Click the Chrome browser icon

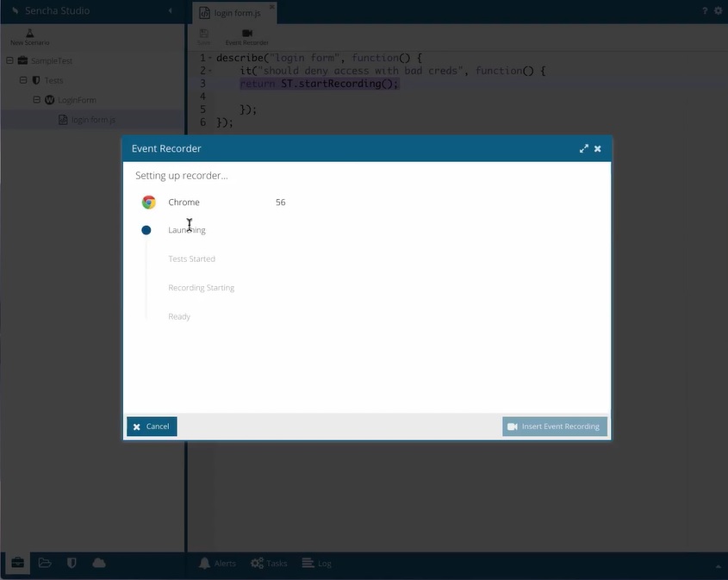pos(148,202)
